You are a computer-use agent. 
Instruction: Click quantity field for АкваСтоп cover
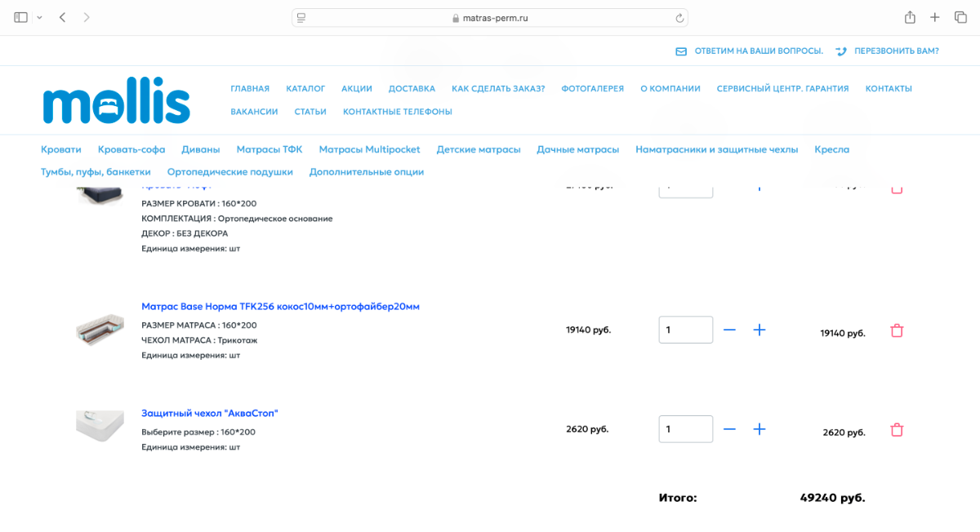click(x=686, y=429)
